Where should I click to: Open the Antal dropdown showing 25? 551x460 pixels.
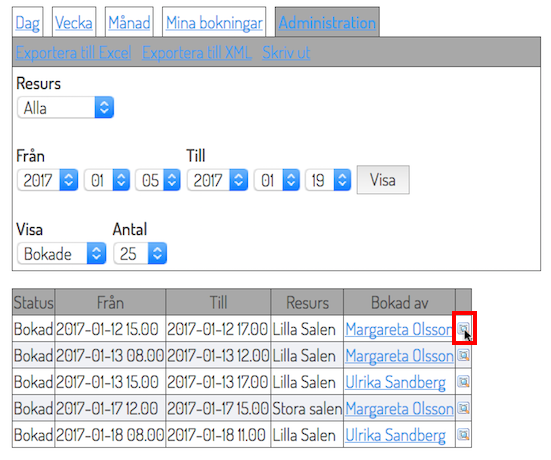(140, 253)
